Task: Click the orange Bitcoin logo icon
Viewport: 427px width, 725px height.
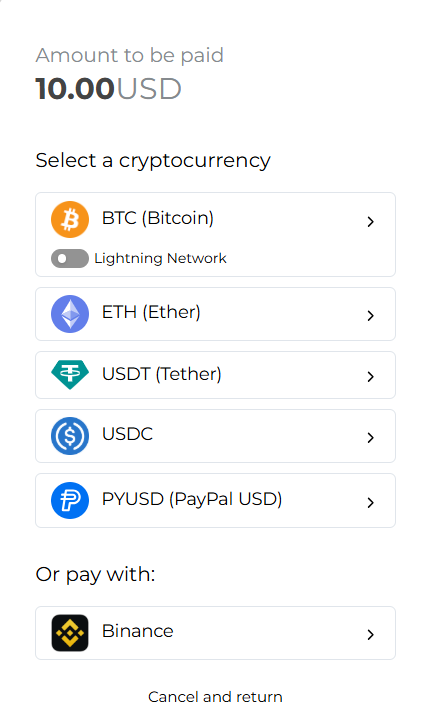Action: (x=70, y=220)
